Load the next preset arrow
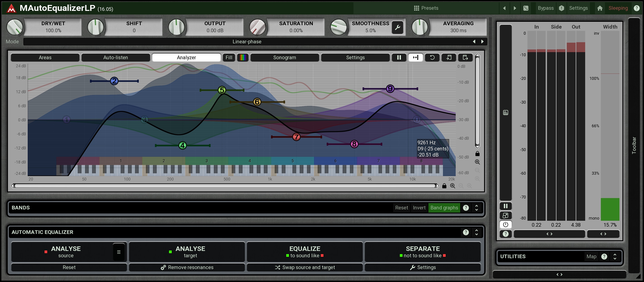Image resolution: width=644 pixels, height=282 pixels. point(515,8)
